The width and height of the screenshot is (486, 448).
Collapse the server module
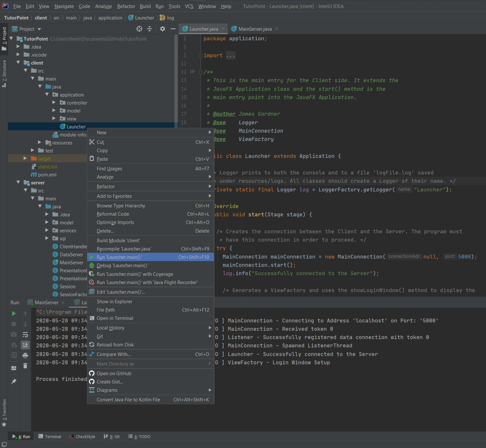pos(18,182)
